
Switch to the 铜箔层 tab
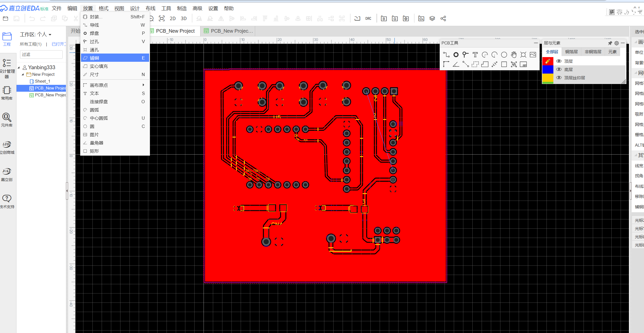pos(571,52)
